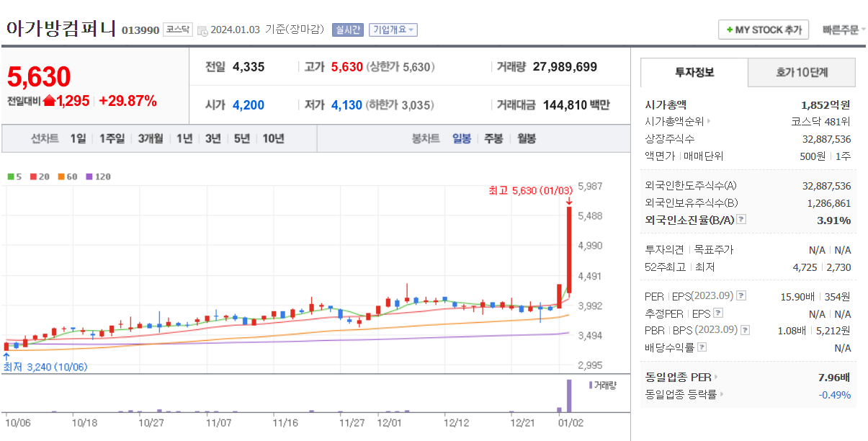This screenshot has height=441, width=868.
Task: Click red 20-day moving average legend
Action: [x=40, y=176]
